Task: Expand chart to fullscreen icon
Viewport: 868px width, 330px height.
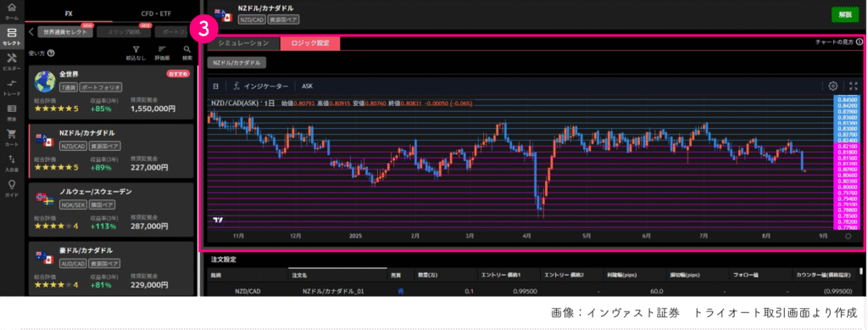Action: [853, 86]
